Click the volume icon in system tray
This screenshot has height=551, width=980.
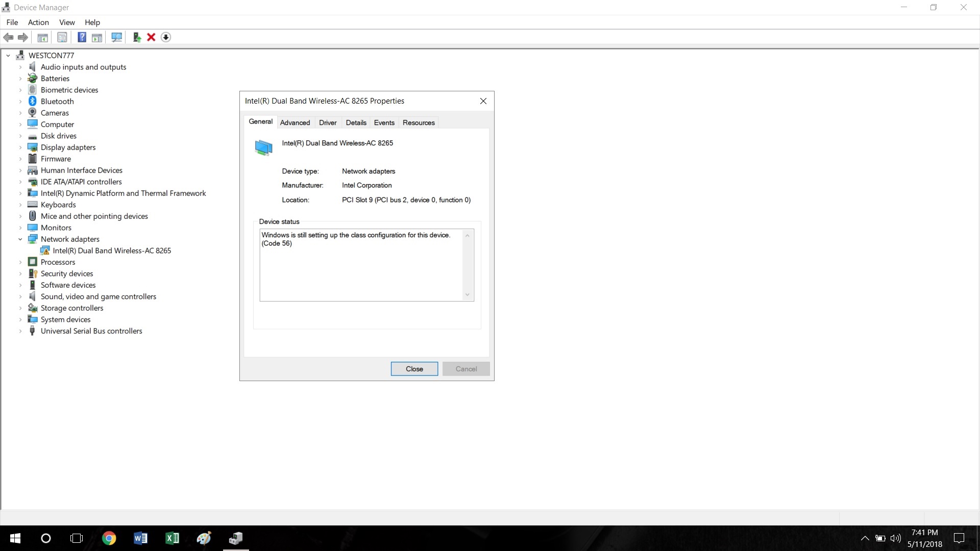[895, 538]
